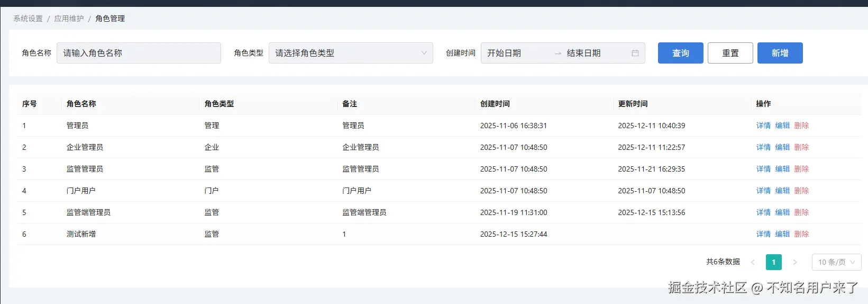The image size is (868, 304).
Task: Open 详情 for the 监管管理员 row
Action: [x=763, y=169]
